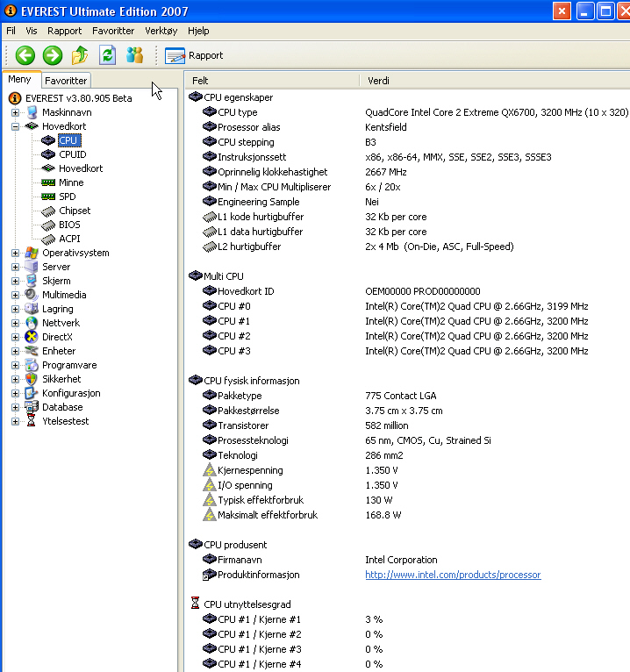Click the Ytelsestest hourglass icon
Viewport: 630px width, 672px height.
pyautogui.click(x=32, y=421)
